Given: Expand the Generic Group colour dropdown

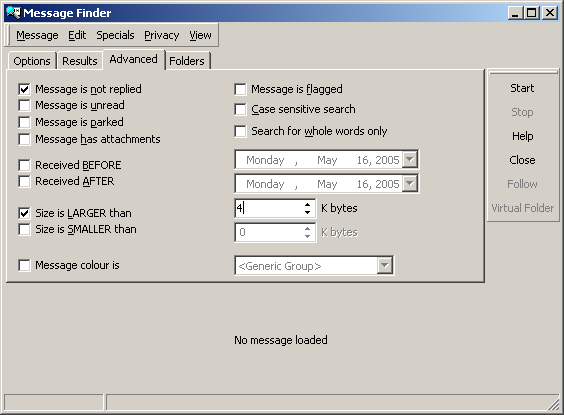Looking at the screenshot, I should 385,266.
